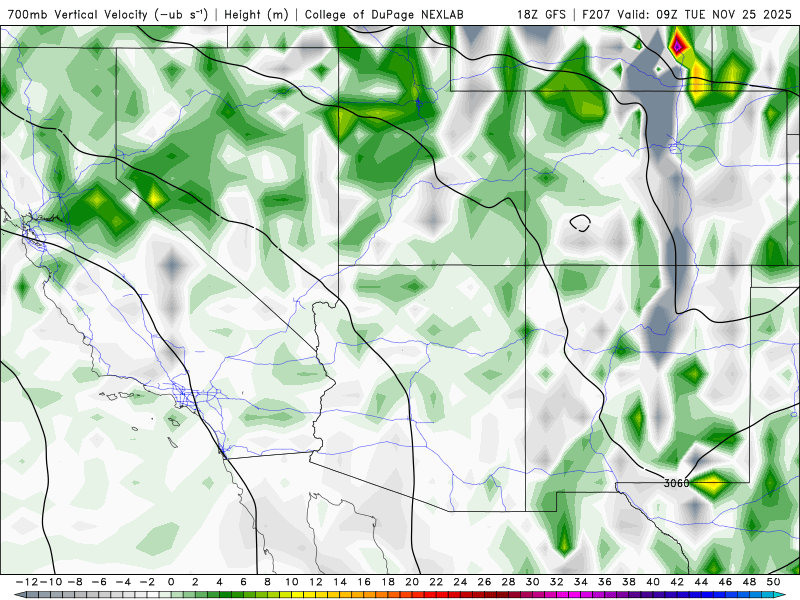The image size is (800, 600).
Task: Click the "3060" height contour label
Action: (677, 483)
